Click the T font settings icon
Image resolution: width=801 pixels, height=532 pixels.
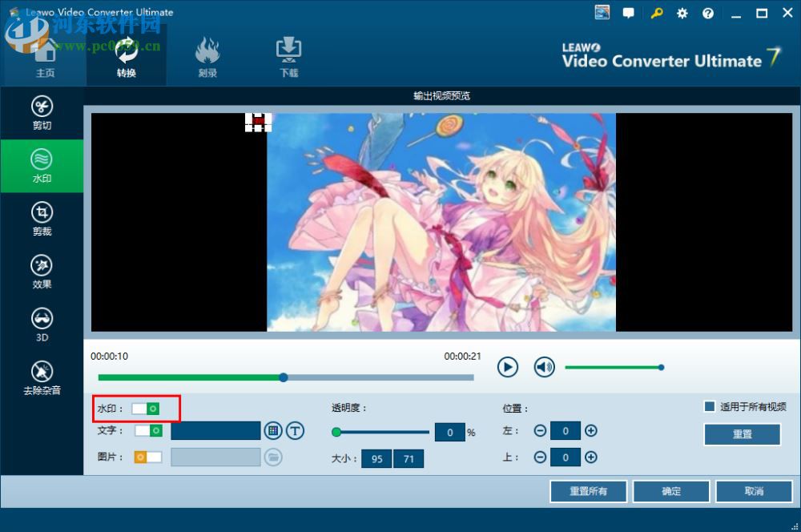point(295,430)
